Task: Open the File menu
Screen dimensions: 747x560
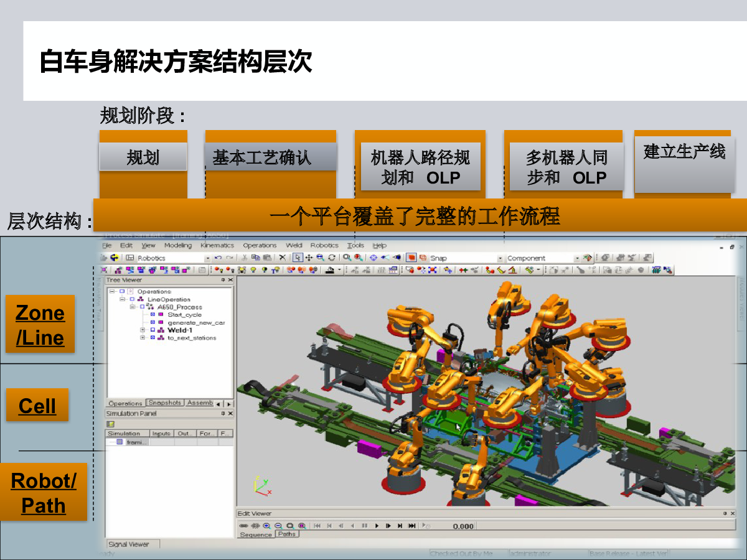Action: [108, 246]
